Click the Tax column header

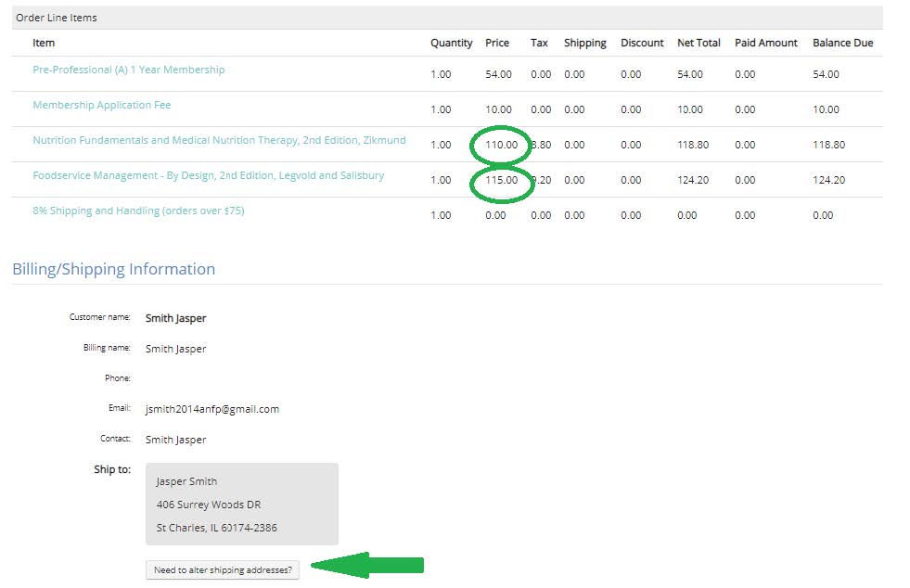539,44
